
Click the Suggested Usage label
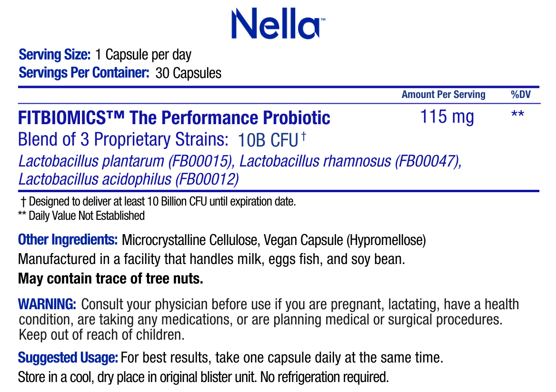(x=68, y=358)
